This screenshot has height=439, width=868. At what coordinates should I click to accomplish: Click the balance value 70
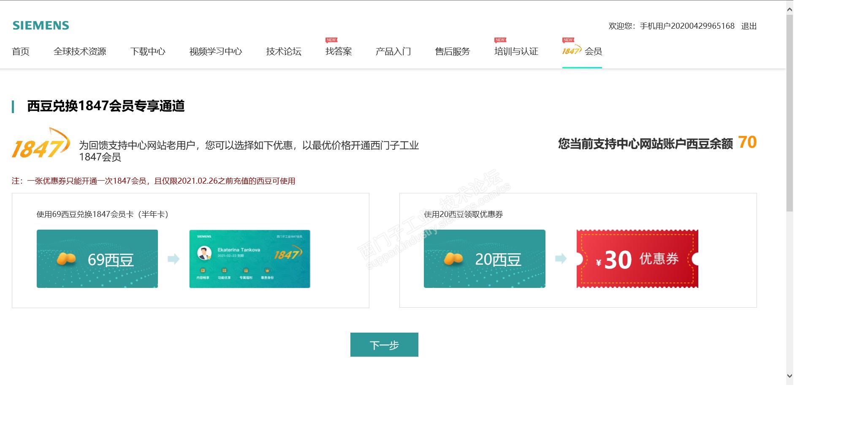[747, 142]
